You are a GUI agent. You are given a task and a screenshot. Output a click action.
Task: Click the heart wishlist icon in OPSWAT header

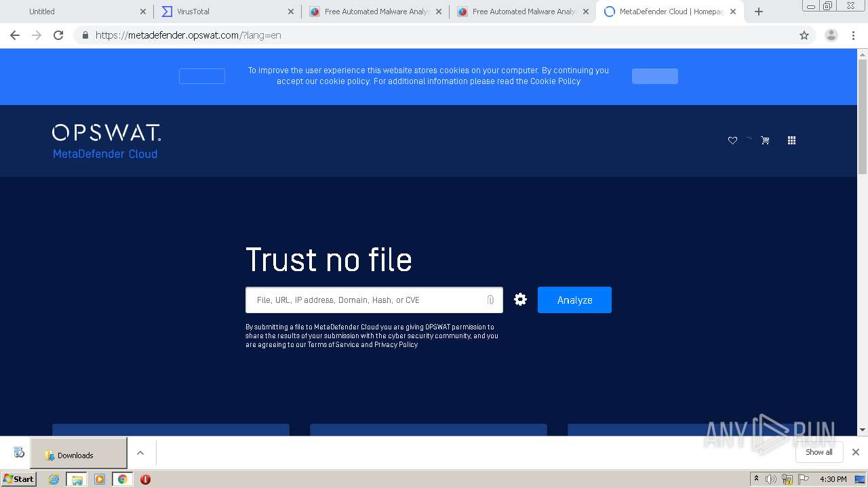[x=732, y=140]
